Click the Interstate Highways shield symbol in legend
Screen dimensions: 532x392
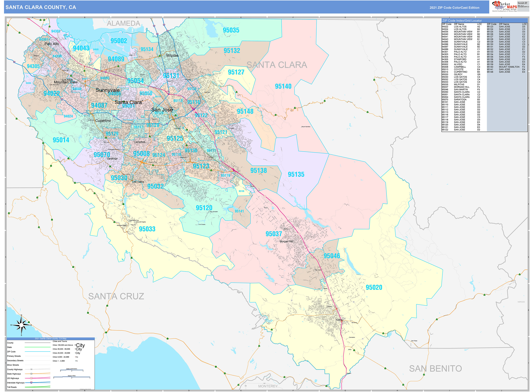tap(31, 383)
